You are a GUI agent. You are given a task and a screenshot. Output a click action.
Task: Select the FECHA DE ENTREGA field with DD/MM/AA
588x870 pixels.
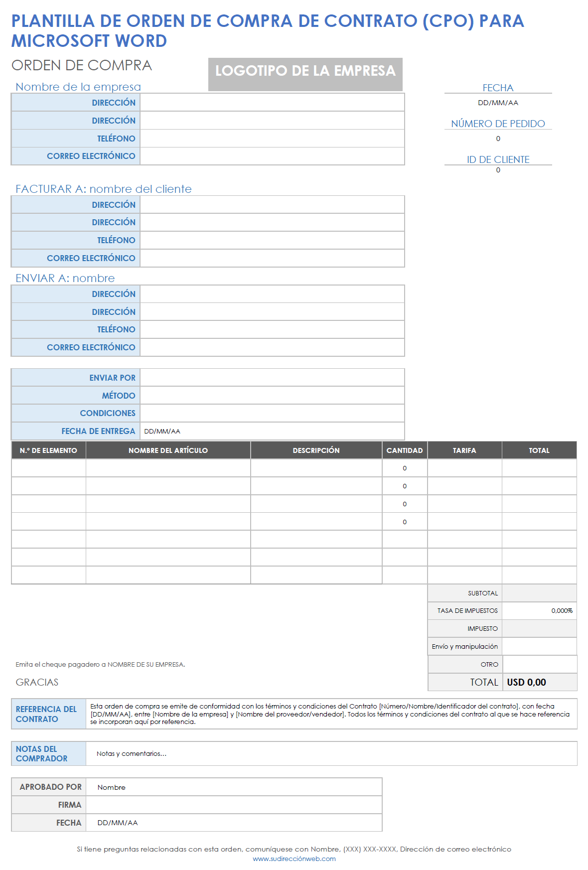coord(272,431)
